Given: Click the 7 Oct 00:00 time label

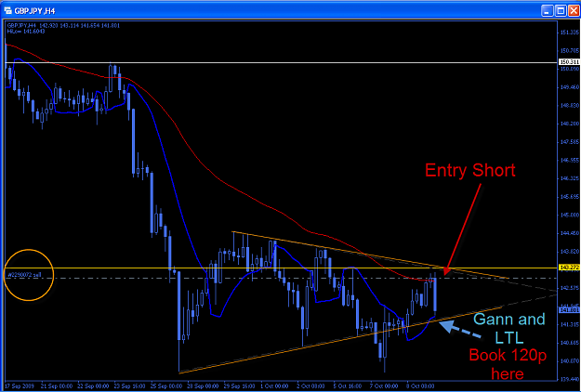Looking at the screenshot, I should (385, 385).
